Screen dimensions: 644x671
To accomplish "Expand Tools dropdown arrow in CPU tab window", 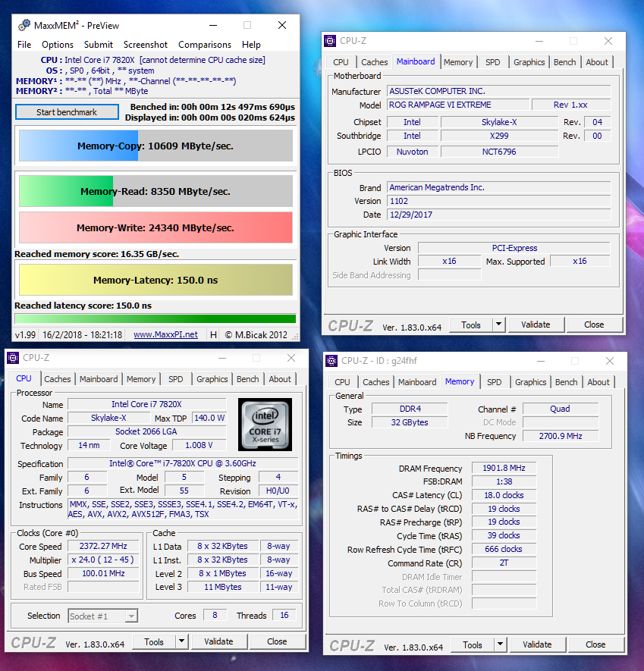I will (x=181, y=641).
